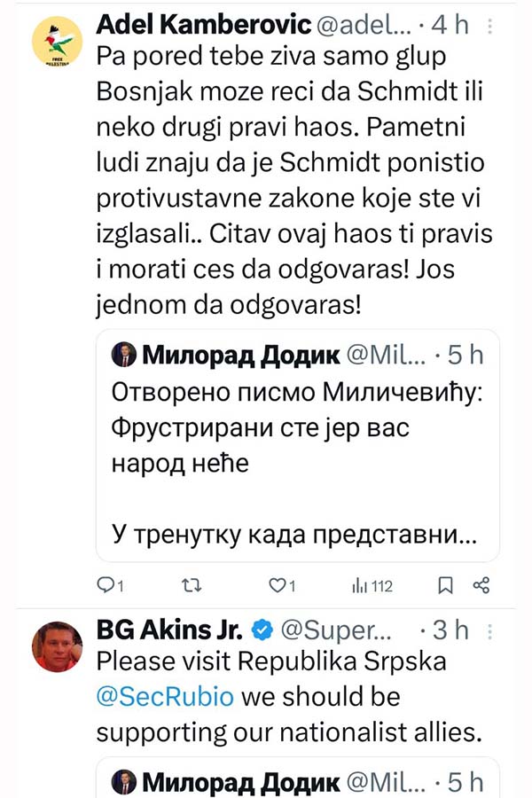Image resolution: width=532 pixels, height=798 pixels.
Task: Reply to Adel Kamberovic's tweet
Action: pos(106,585)
